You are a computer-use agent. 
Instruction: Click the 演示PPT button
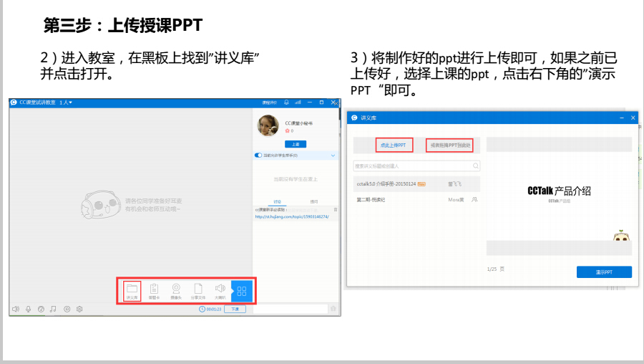point(604,272)
